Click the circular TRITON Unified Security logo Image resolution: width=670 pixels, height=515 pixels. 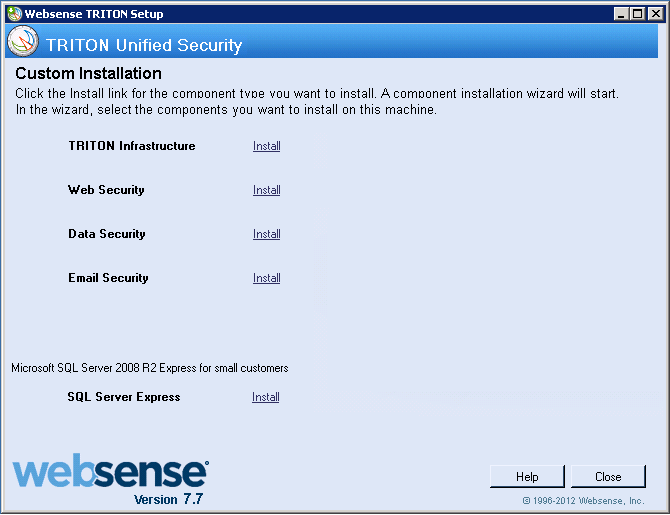23,41
